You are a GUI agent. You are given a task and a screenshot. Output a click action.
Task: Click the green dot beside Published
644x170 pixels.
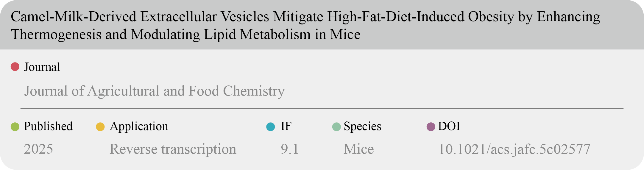click(x=15, y=127)
